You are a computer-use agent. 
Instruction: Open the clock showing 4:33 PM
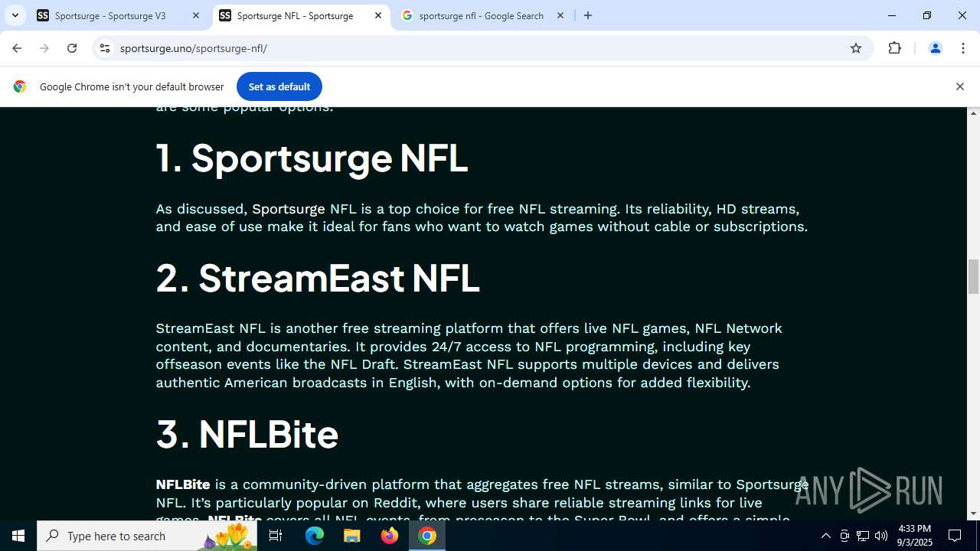click(915, 536)
